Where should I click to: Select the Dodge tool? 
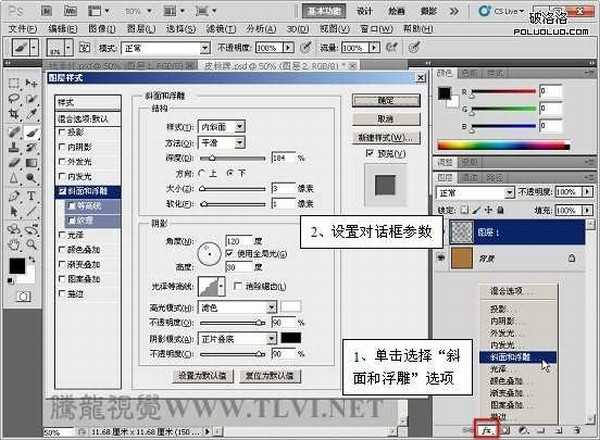tap(31, 178)
